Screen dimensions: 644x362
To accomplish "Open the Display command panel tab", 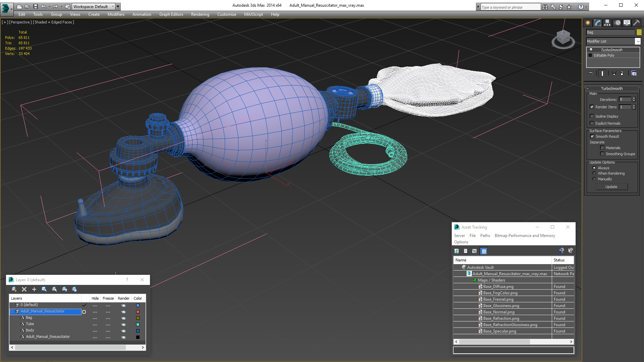I will pyautogui.click(x=627, y=23).
